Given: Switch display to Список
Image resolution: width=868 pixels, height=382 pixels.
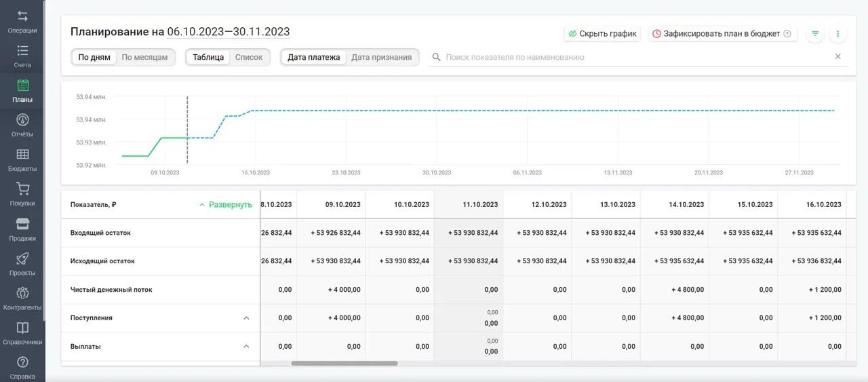Looking at the screenshot, I should (x=248, y=57).
